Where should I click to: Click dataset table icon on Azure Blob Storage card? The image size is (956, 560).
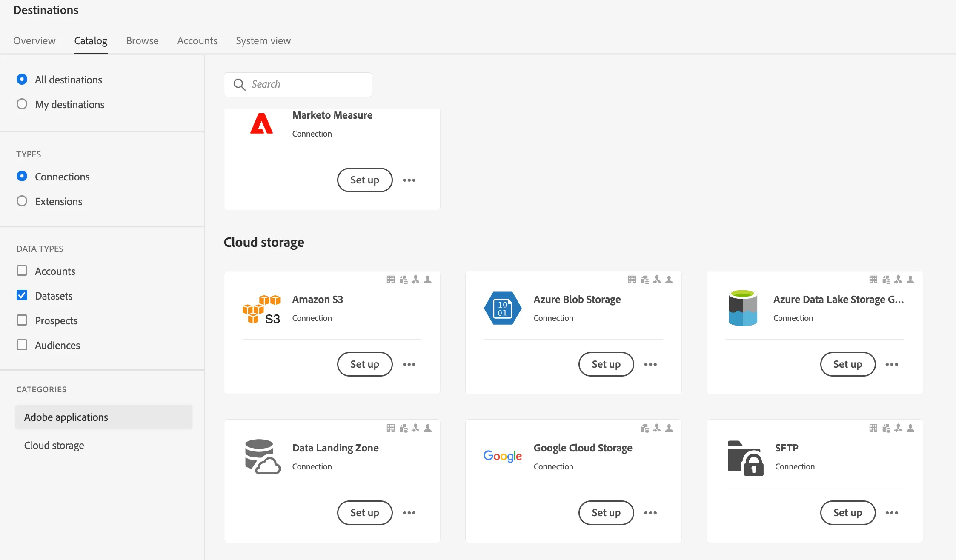coord(632,280)
